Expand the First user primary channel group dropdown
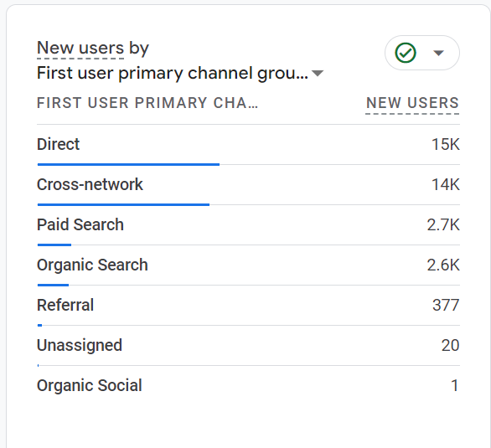Image resolution: width=491 pixels, height=448 pixels. point(180,73)
